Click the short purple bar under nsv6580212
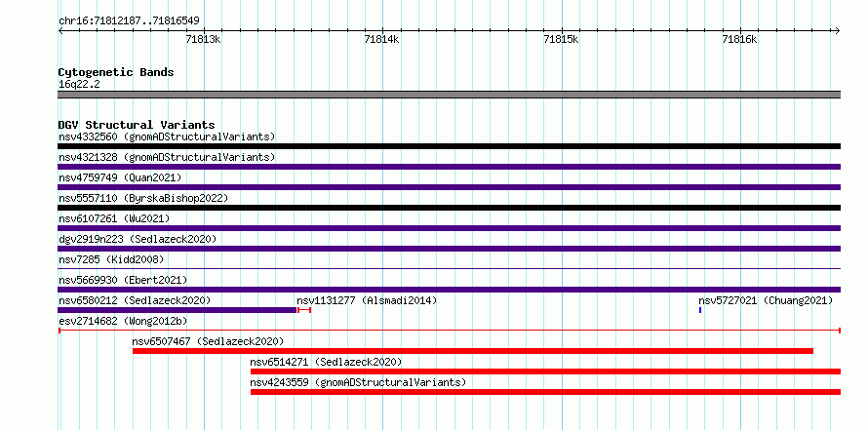The height and width of the screenshot is (430, 868). [178, 310]
